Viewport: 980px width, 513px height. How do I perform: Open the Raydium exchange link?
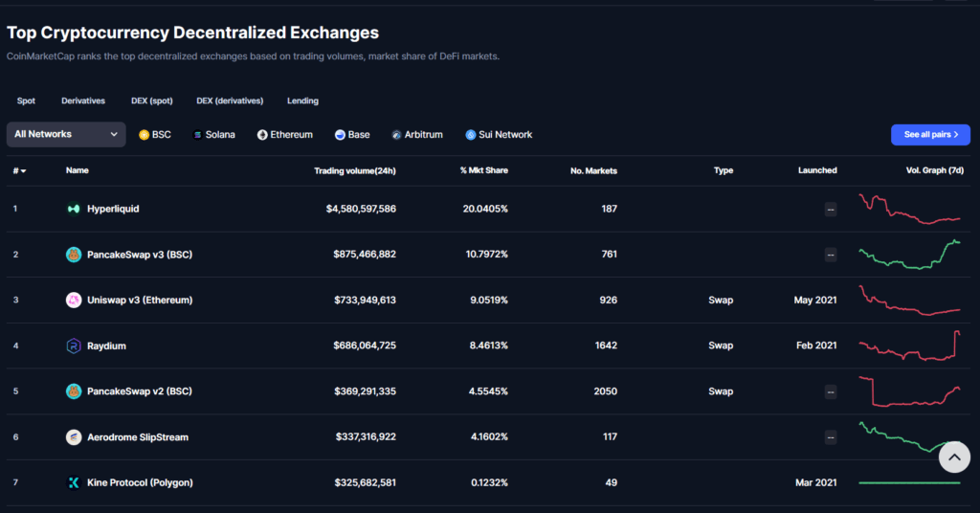[x=106, y=346]
